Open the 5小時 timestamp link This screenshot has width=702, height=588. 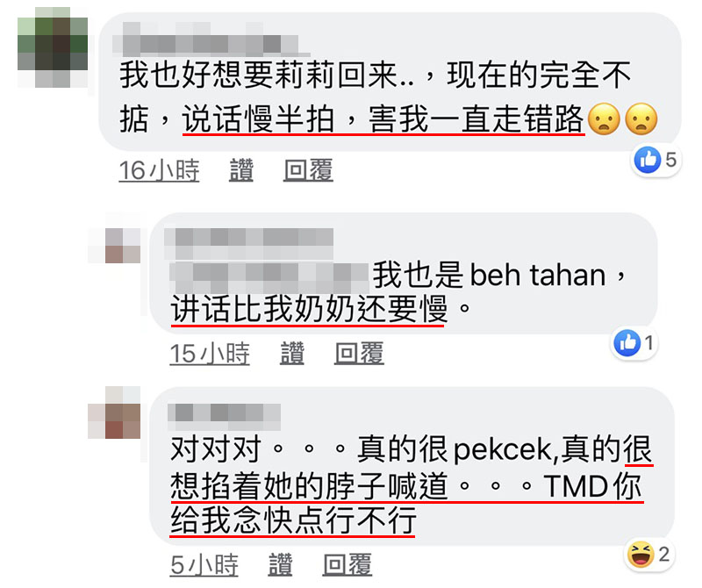(x=204, y=564)
